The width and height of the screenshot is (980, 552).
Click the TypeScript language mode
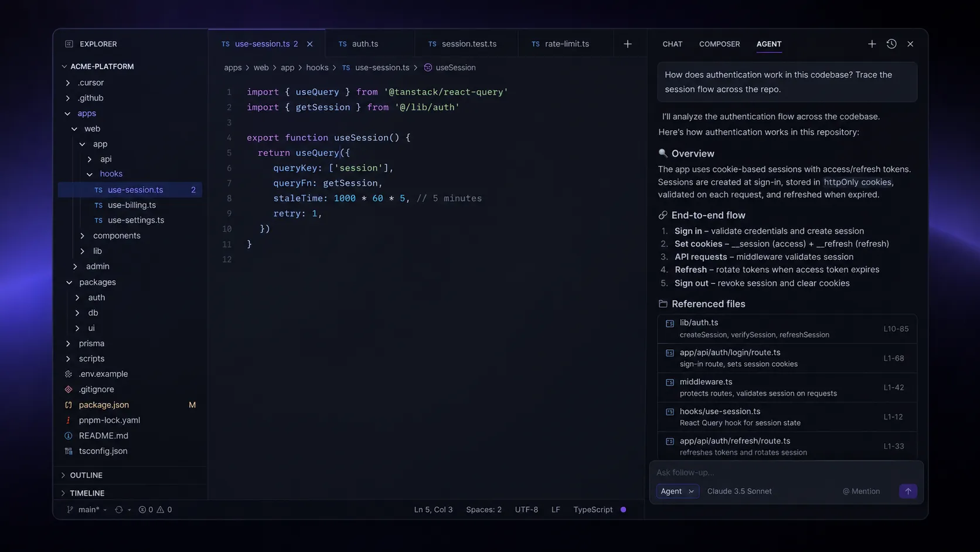pyautogui.click(x=593, y=510)
